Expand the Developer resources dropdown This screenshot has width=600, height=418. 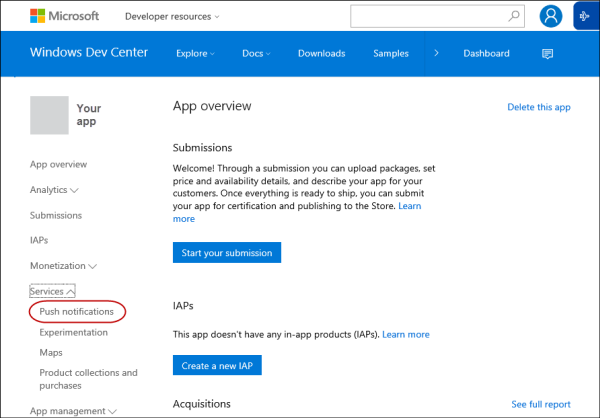(x=172, y=17)
